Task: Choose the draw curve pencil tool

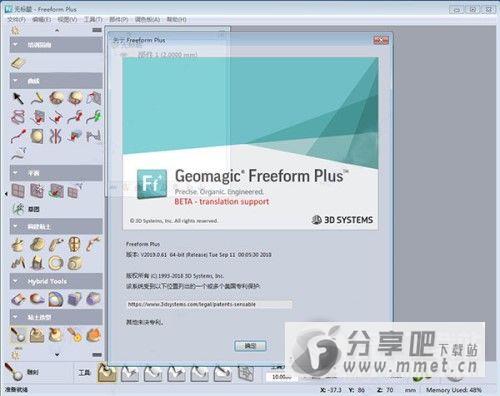Action: point(37,98)
